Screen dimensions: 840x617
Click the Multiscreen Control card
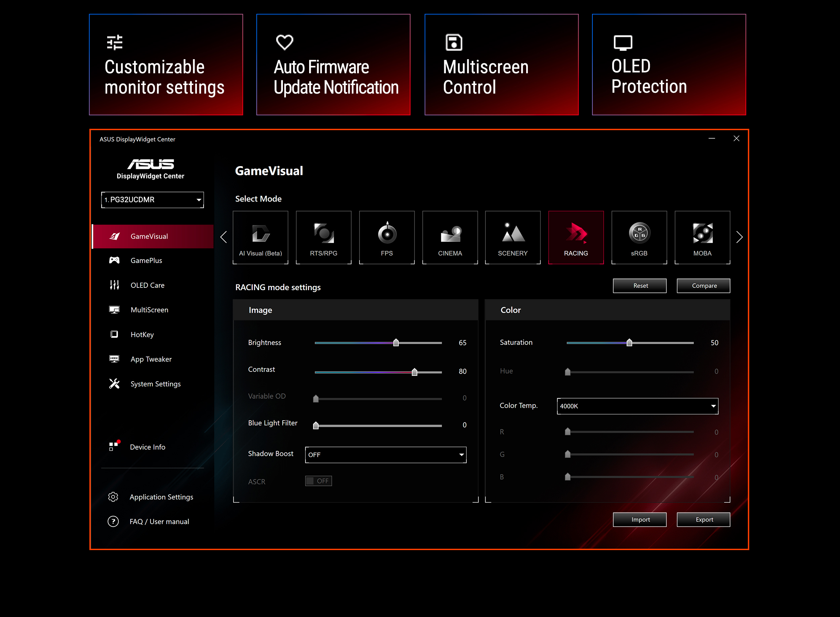tap(502, 65)
